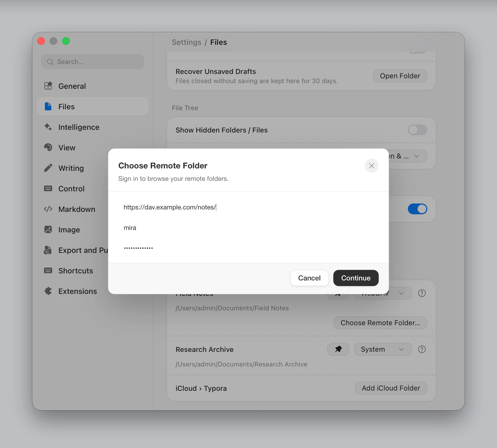Open the Research Archive System dropdown
The width and height of the screenshot is (497, 448).
pyautogui.click(x=383, y=349)
